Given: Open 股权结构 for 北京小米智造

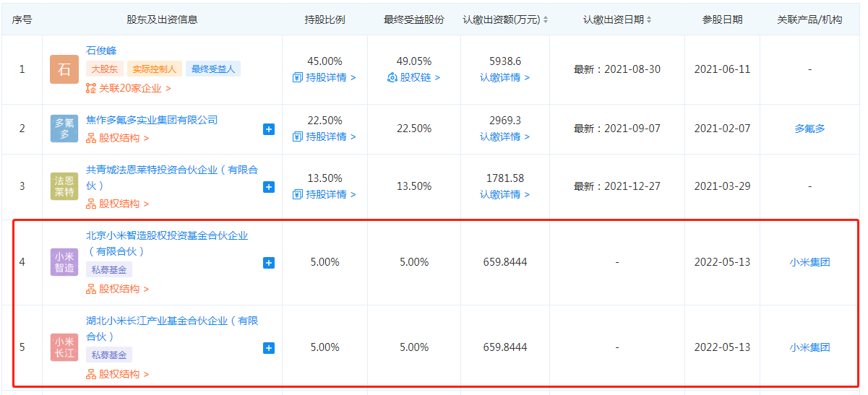Looking at the screenshot, I should point(118,289).
